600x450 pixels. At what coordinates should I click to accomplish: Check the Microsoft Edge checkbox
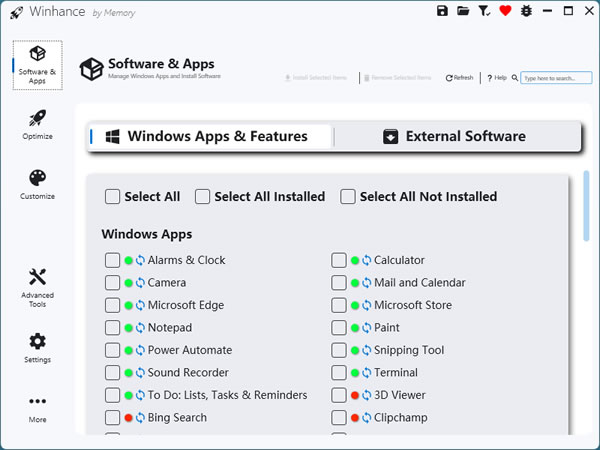click(113, 306)
